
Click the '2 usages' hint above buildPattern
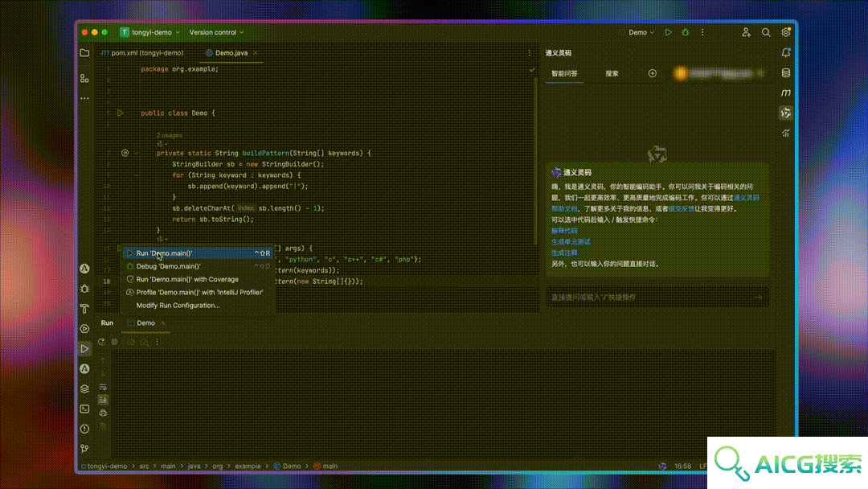(169, 135)
